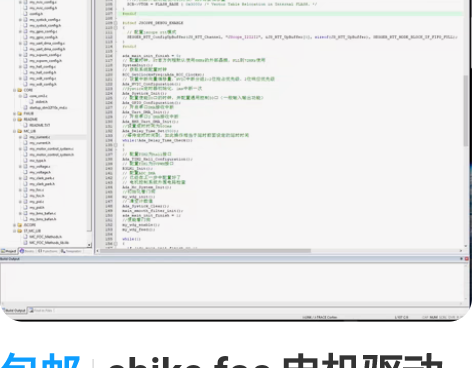472x368 pixels.
Task: Click the editor horizontal scrollbar thumb
Action: click(x=205, y=251)
